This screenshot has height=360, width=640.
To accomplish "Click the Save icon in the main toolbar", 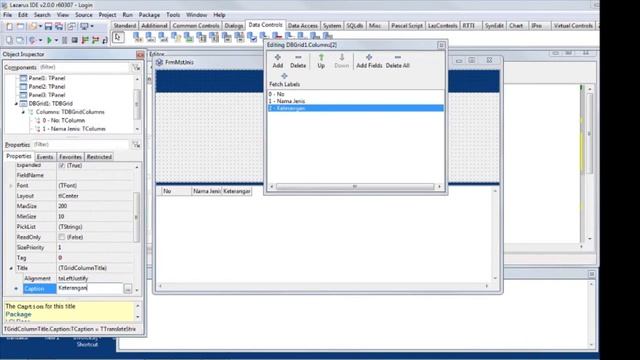I will (48, 27).
